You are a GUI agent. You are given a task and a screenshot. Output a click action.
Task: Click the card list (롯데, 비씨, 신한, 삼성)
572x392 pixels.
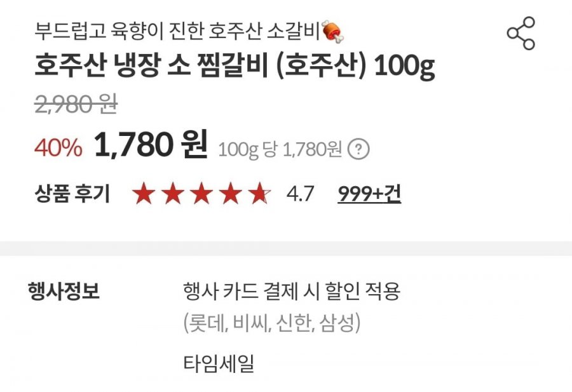tap(272, 323)
